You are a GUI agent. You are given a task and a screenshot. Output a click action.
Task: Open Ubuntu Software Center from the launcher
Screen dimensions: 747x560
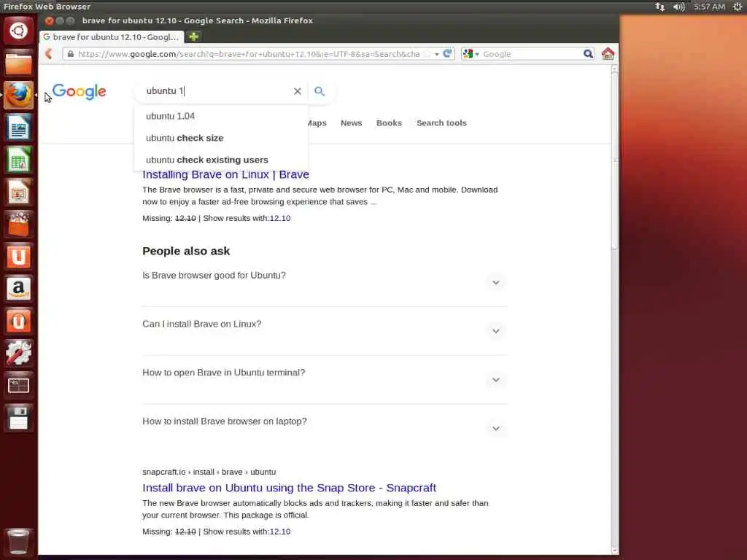[x=18, y=225]
